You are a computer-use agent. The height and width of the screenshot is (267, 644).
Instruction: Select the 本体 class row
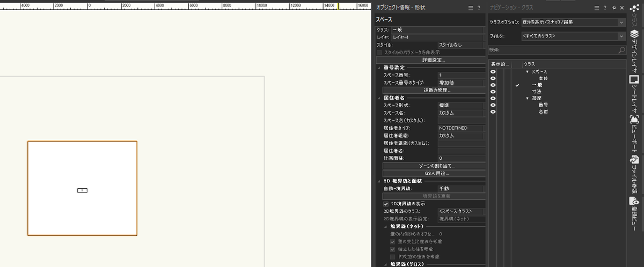(543, 78)
